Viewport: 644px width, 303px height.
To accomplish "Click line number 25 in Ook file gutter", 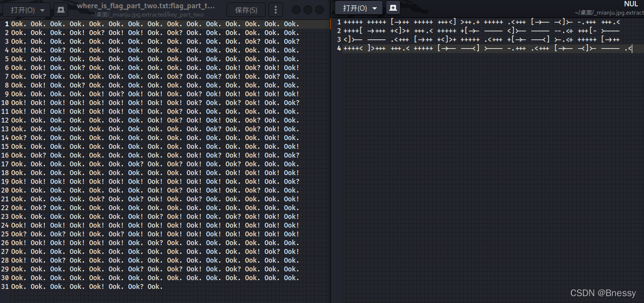I will (x=5, y=234).
